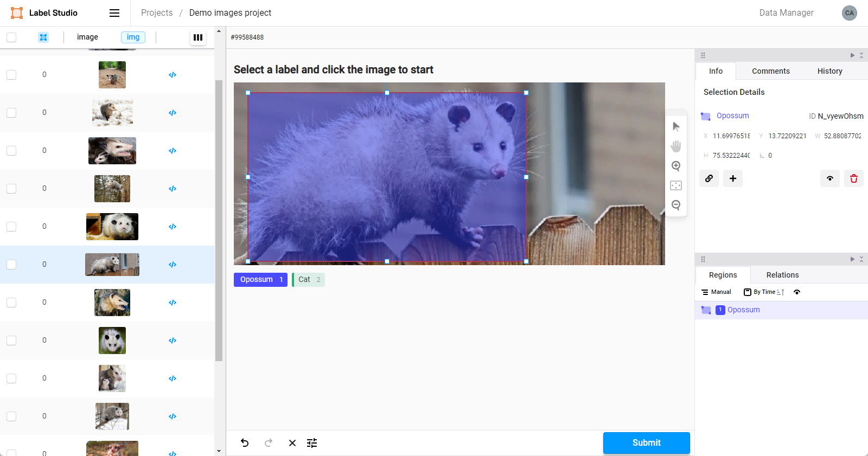The image size is (868, 456).
Task: Check the highlighted current task's checkbox
Action: point(11,265)
